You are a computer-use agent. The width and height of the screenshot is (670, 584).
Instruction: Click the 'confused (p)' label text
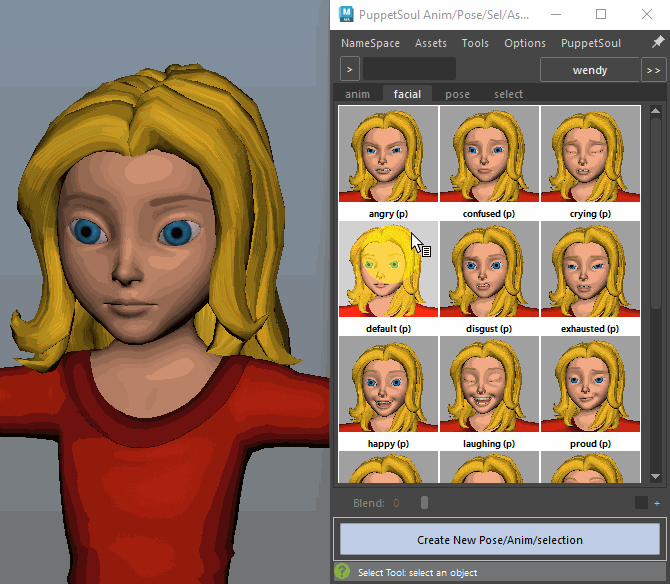[x=489, y=214]
